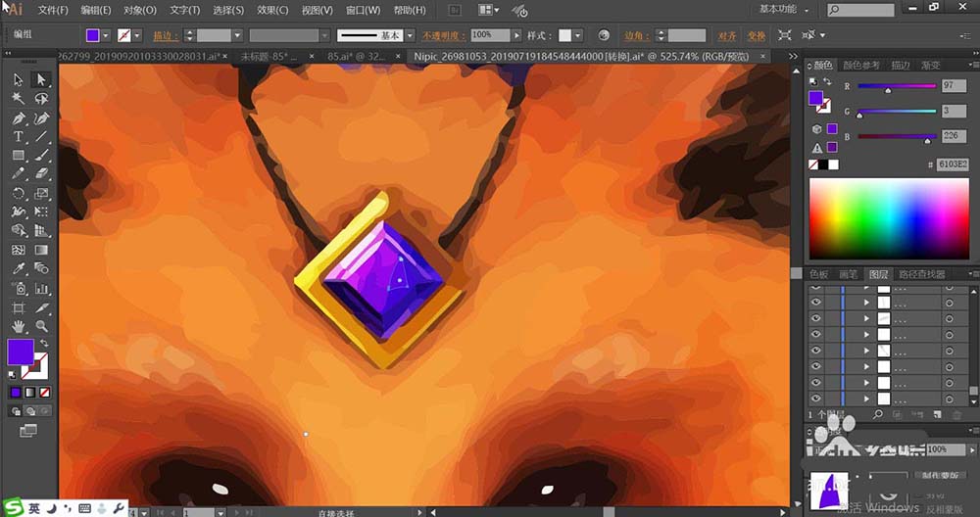Select the Eyedropper tool
This screenshot has width=980, height=517.
point(18,269)
